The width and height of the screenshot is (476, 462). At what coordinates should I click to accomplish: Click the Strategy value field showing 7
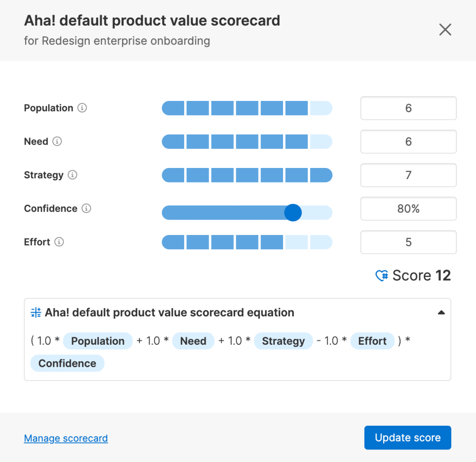[x=408, y=175]
